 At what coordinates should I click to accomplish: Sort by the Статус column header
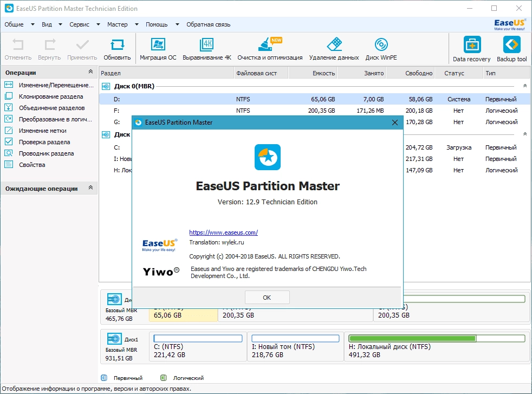click(459, 73)
